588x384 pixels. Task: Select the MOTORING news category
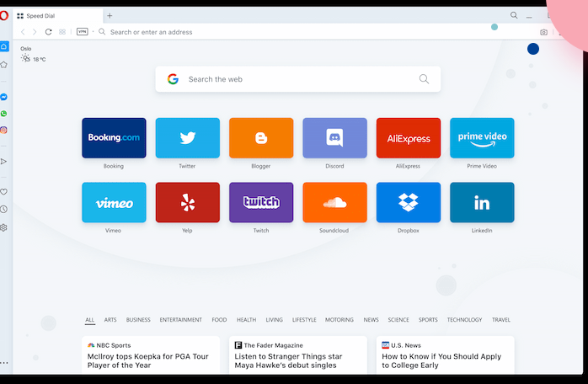coord(339,320)
